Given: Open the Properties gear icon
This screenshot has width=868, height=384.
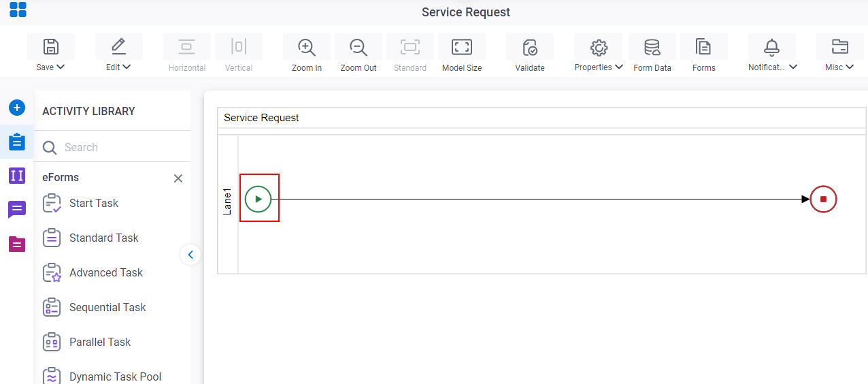Looking at the screenshot, I should pyautogui.click(x=599, y=47).
